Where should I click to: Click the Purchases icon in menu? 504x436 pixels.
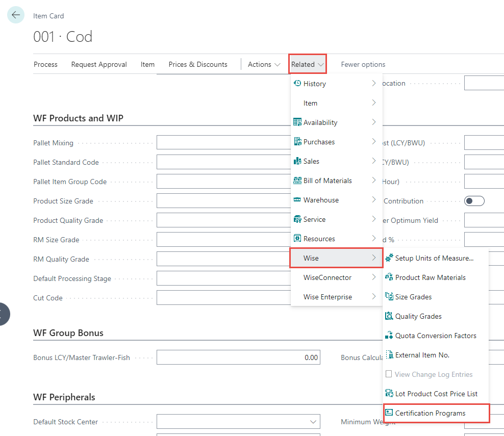pos(297,142)
